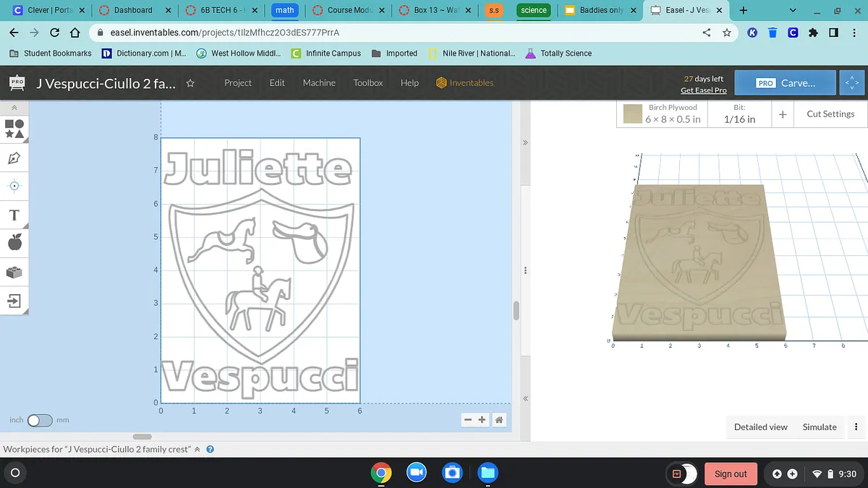
Task: Zoom in on the design canvas
Action: [482, 420]
